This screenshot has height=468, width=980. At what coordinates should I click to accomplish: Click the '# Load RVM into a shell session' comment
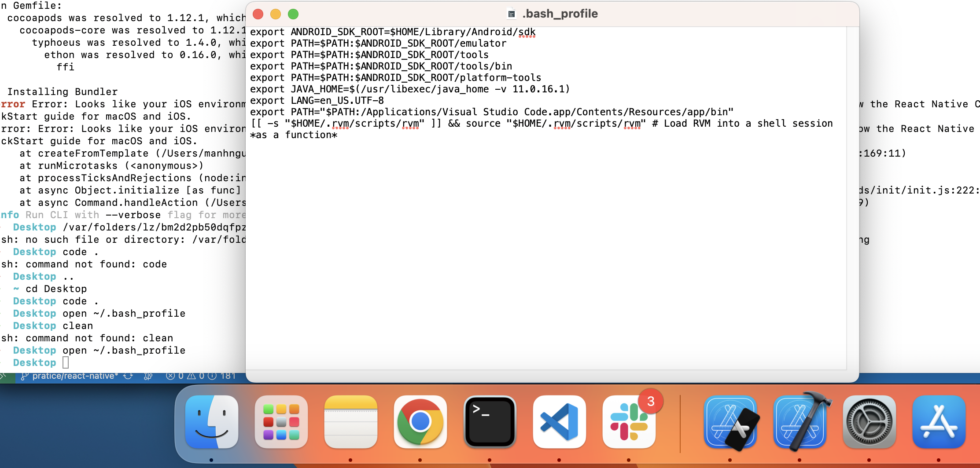click(x=742, y=124)
